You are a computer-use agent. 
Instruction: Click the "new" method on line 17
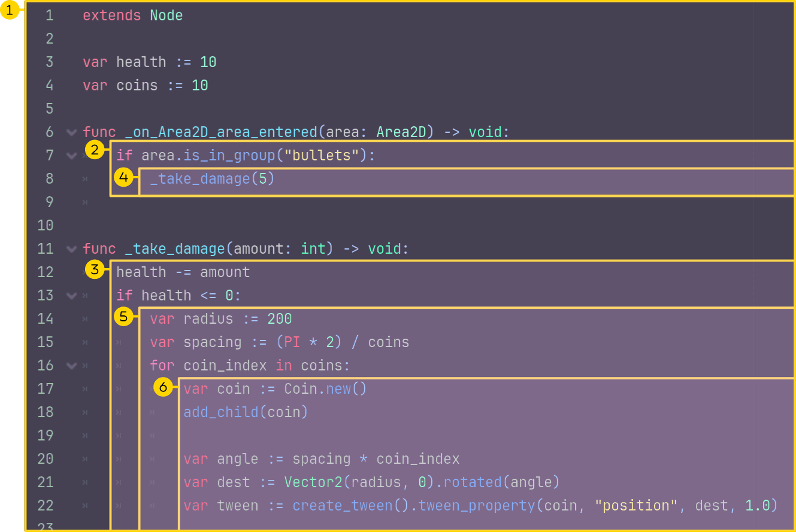click(338, 389)
